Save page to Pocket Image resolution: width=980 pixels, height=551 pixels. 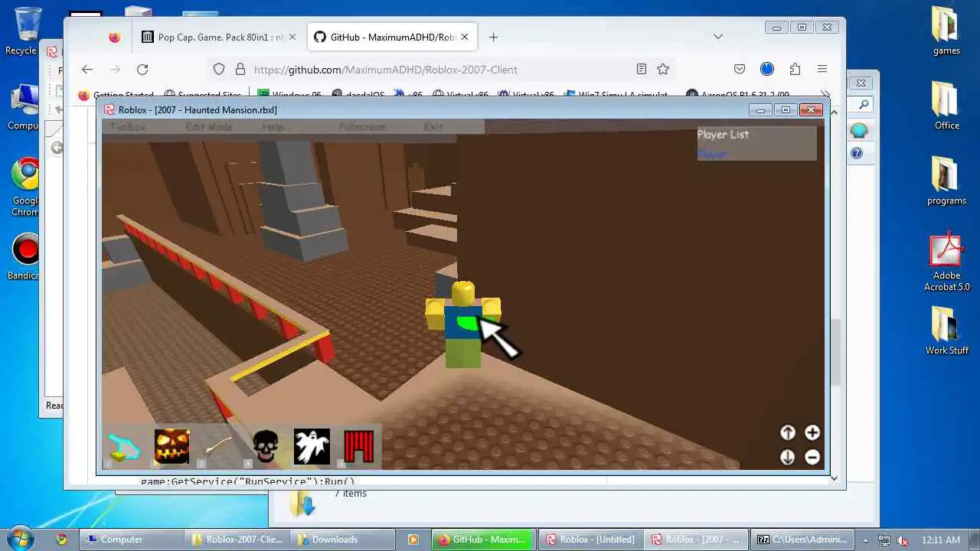(740, 69)
